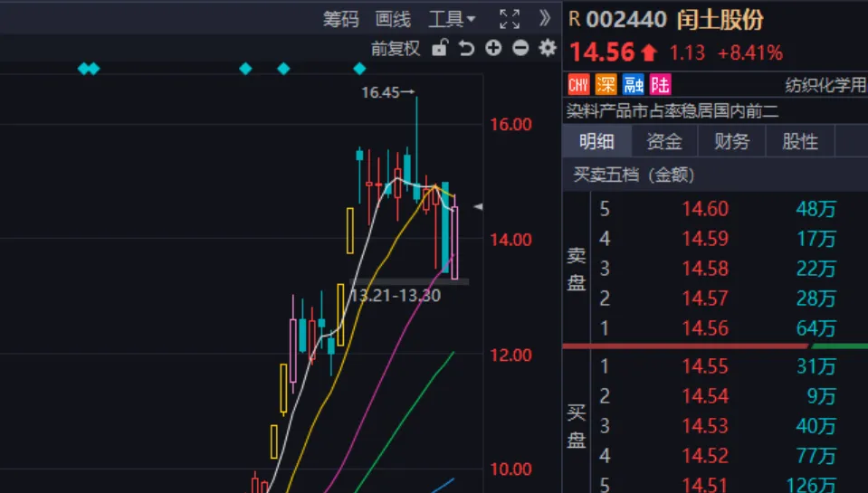Open the 纺织化学用 industry link
The image size is (868, 493).
(x=826, y=85)
